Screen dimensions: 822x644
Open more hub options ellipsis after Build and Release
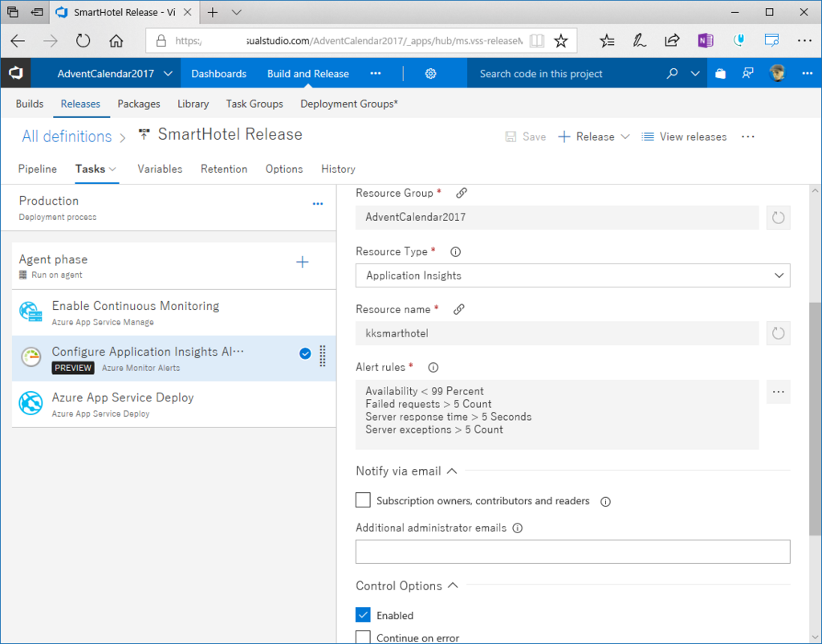(376, 73)
